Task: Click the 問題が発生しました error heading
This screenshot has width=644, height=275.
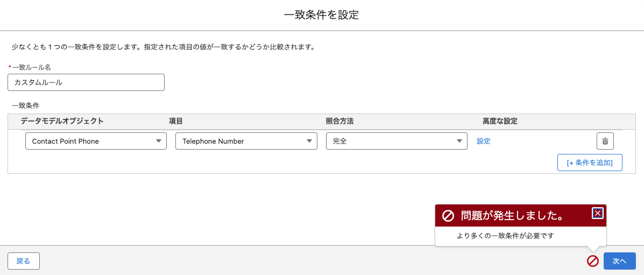Action: (512, 215)
